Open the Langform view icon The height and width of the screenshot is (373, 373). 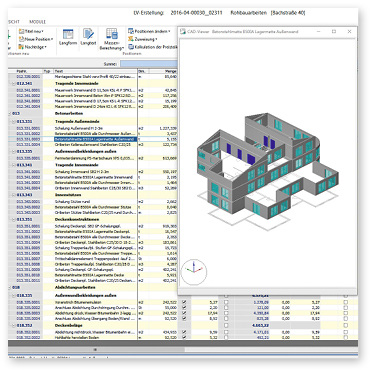68,35
